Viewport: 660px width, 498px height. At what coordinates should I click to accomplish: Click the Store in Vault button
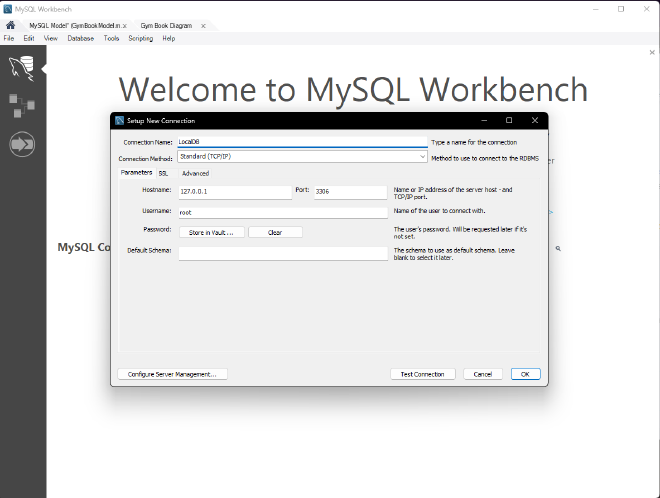coord(212,232)
